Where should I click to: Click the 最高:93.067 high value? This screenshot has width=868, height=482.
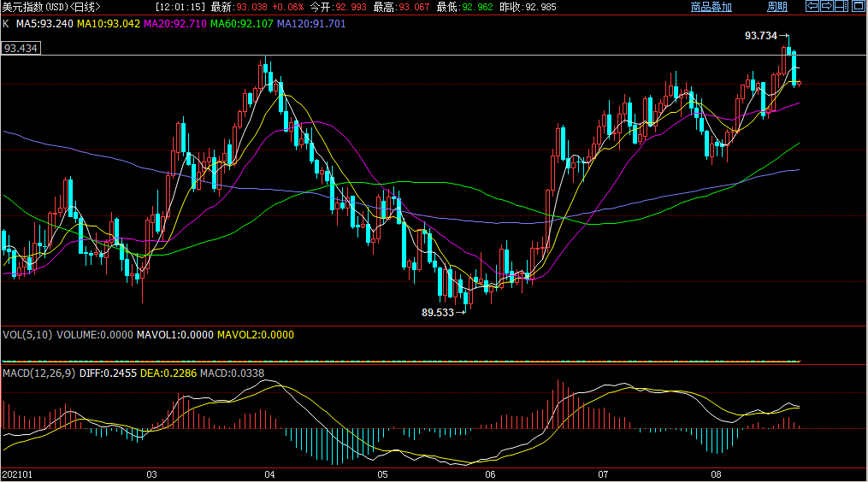(x=401, y=7)
